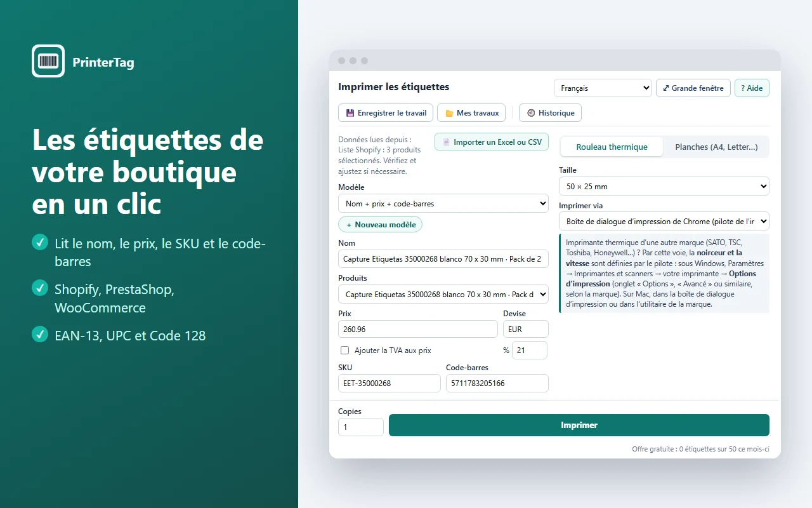
Task: Open the Historique panel
Action: tap(550, 113)
